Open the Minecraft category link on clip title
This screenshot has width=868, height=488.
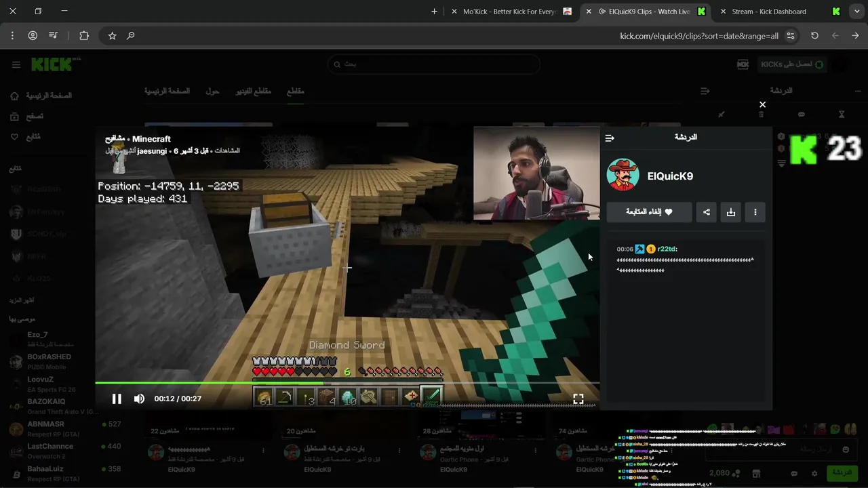tap(152, 139)
